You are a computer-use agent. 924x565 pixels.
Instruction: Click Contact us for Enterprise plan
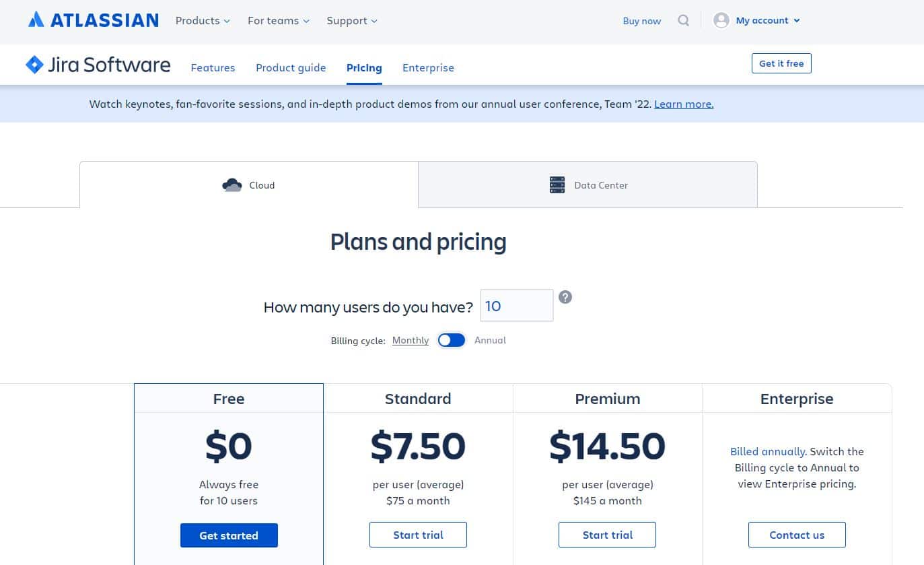click(x=797, y=535)
